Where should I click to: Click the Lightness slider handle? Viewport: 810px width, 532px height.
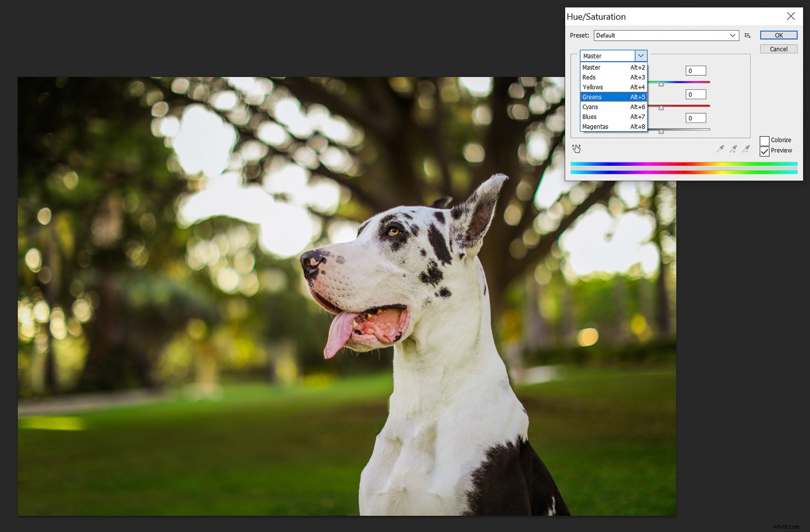tap(661, 130)
